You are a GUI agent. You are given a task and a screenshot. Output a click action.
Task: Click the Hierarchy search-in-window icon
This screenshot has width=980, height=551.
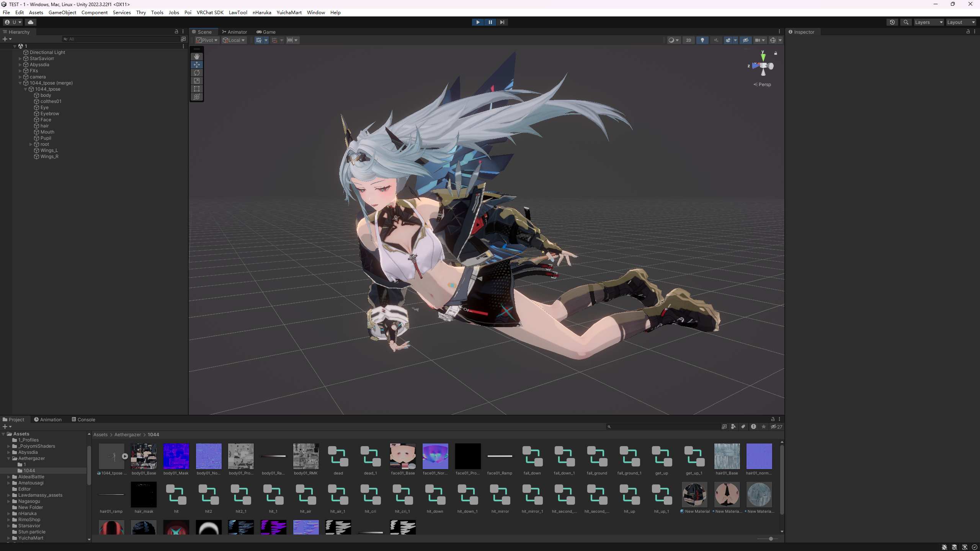(183, 39)
